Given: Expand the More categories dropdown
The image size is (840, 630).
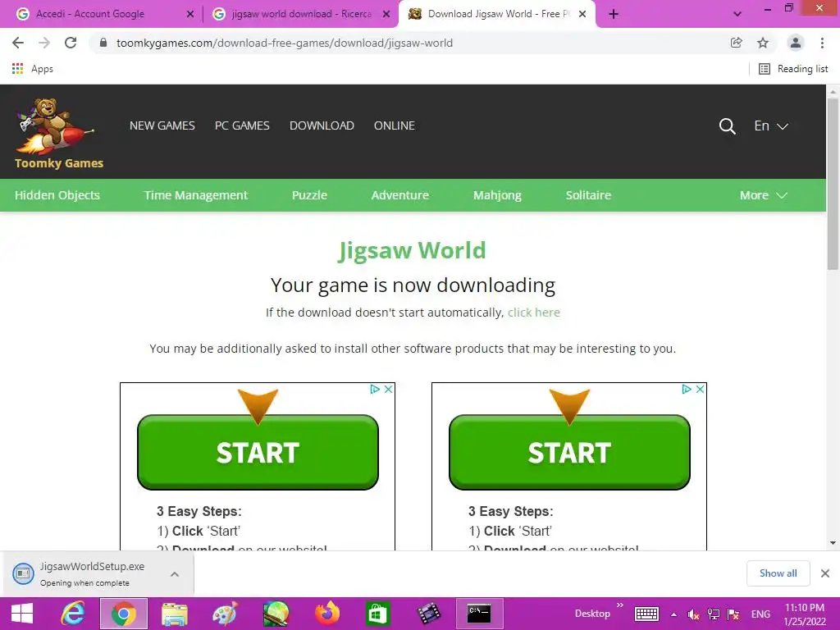Looking at the screenshot, I should tap(764, 195).
